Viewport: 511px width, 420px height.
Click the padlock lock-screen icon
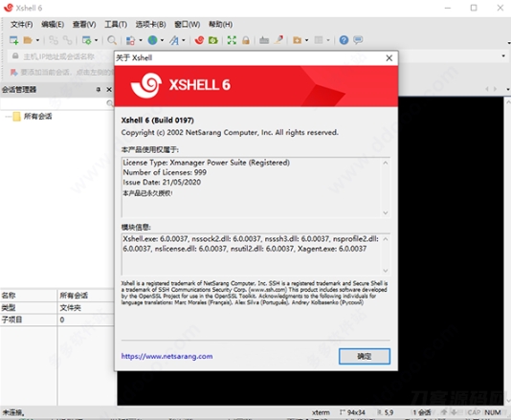click(x=246, y=40)
